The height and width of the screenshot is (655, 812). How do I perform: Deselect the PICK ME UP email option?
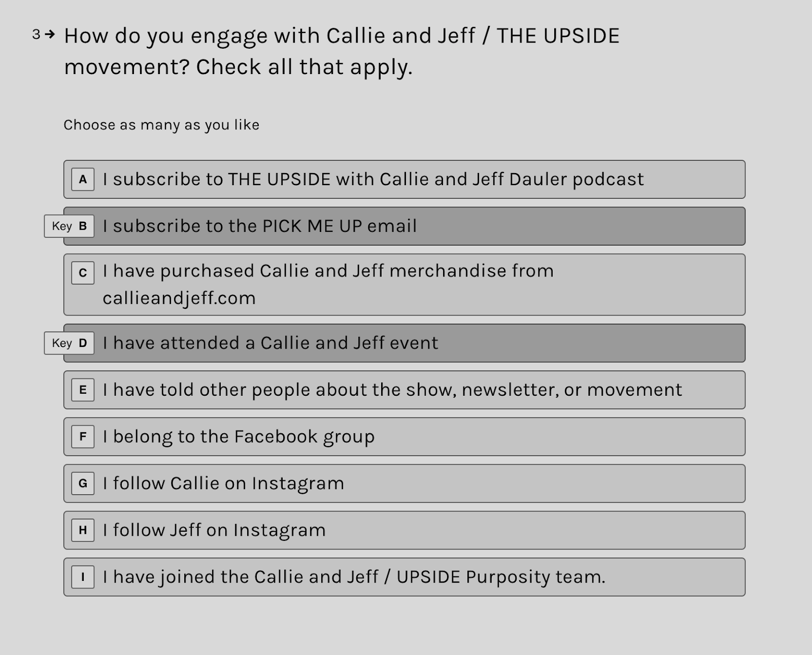(x=404, y=226)
